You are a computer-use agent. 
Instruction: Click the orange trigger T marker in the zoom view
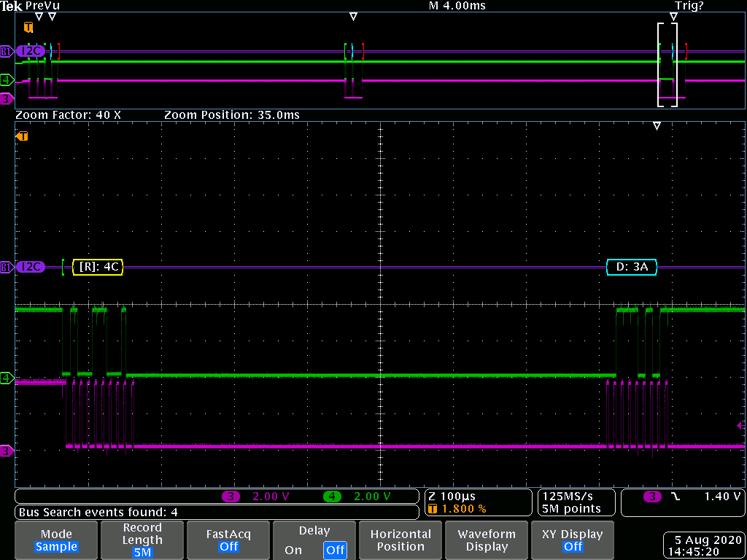point(22,136)
